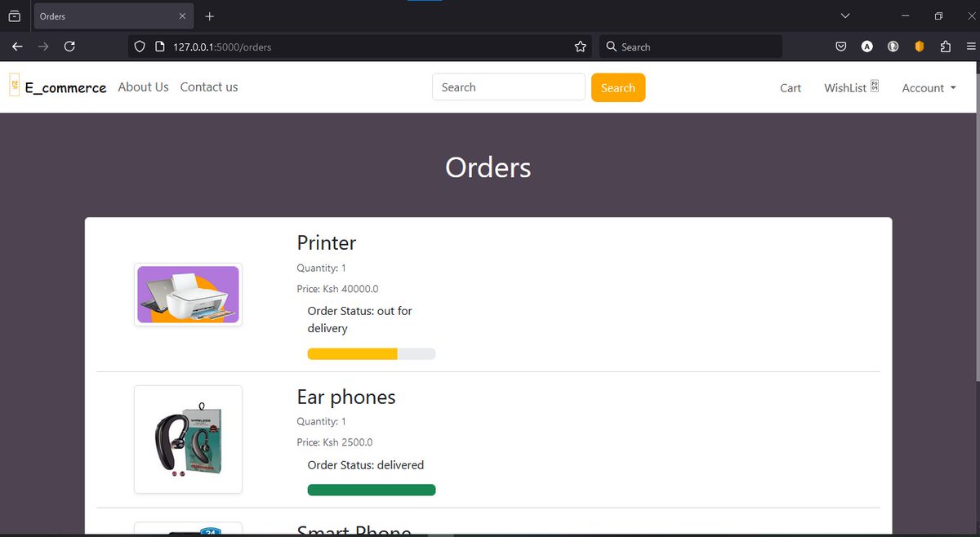Click 'Order Status: out for delivery' text
Screen dimensions: 980x537
click(360, 319)
